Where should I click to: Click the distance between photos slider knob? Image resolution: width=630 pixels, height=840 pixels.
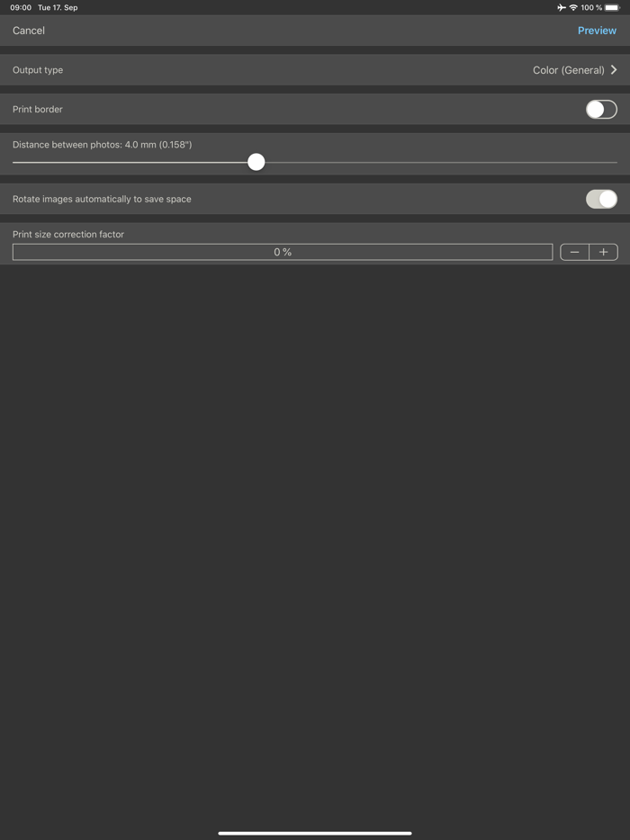(256, 162)
